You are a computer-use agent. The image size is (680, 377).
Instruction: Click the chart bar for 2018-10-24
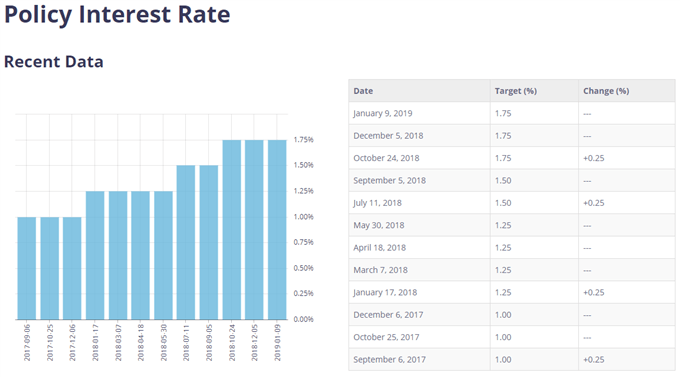(x=232, y=230)
